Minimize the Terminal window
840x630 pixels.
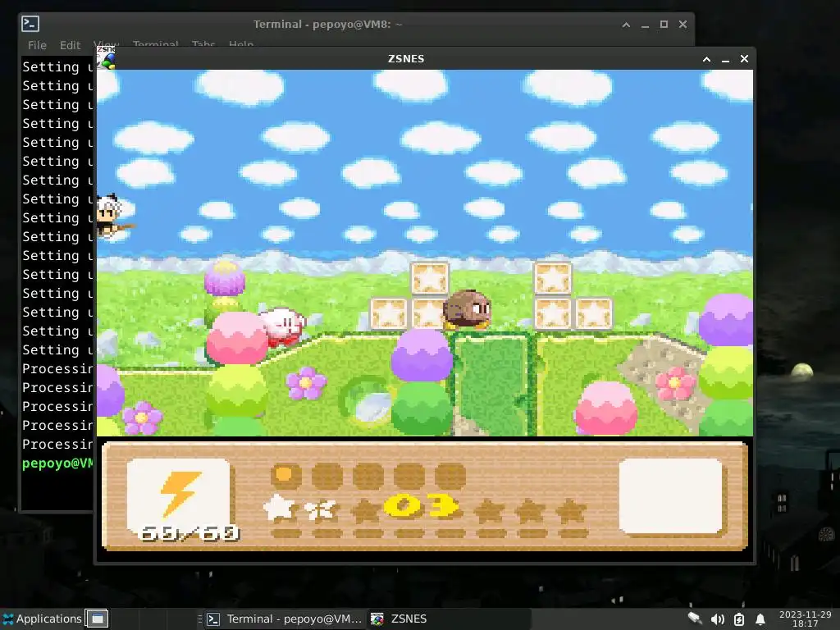tap(645, 25)
